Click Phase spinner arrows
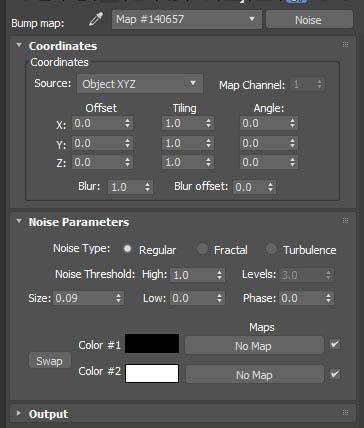The image size is (364, 428). tap(328, 298)
